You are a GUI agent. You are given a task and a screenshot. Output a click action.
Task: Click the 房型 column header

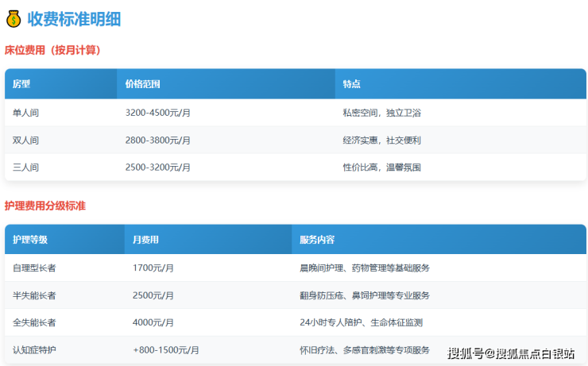21,84
